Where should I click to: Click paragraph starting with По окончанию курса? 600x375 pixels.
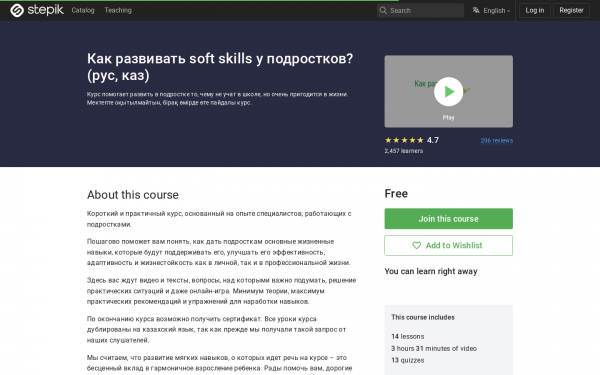[217, 329]
